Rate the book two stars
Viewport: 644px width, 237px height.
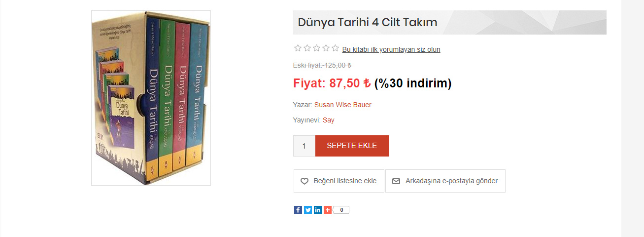(x=307, y=48)
